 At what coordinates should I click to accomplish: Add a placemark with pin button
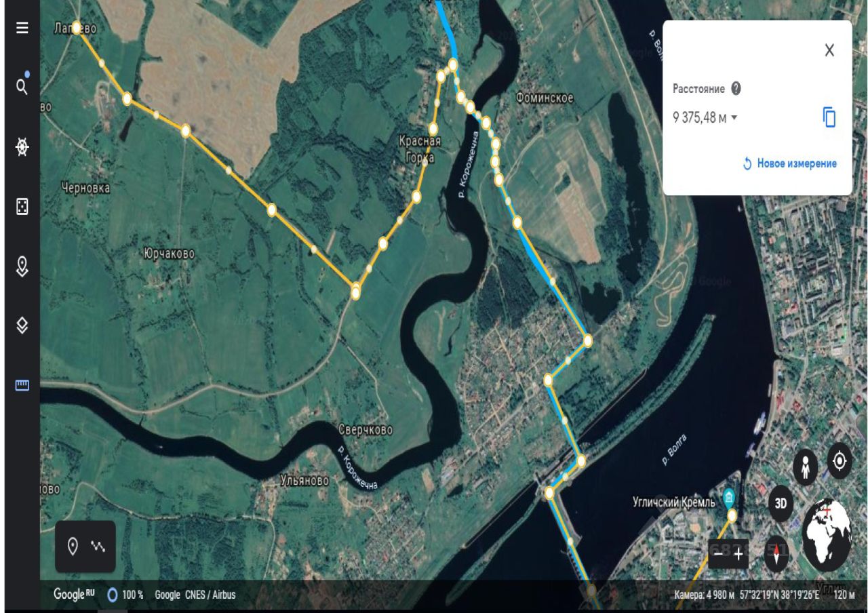point(73,546)
